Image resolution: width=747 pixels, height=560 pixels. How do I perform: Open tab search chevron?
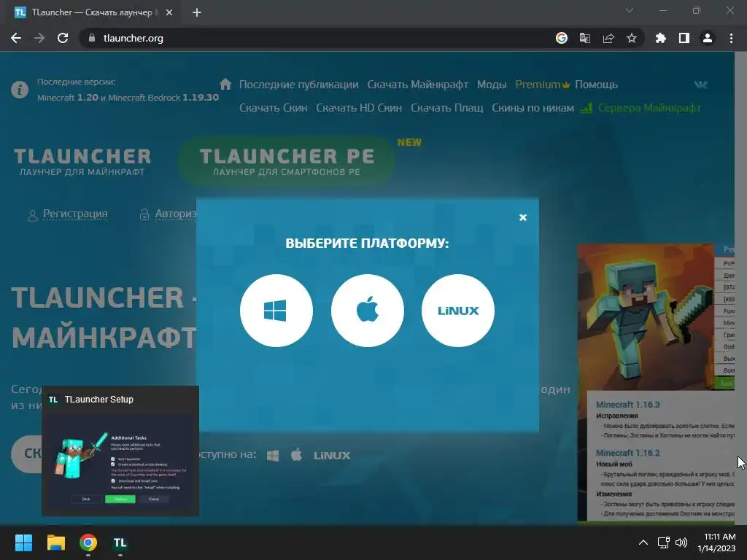tap(630, 10)
